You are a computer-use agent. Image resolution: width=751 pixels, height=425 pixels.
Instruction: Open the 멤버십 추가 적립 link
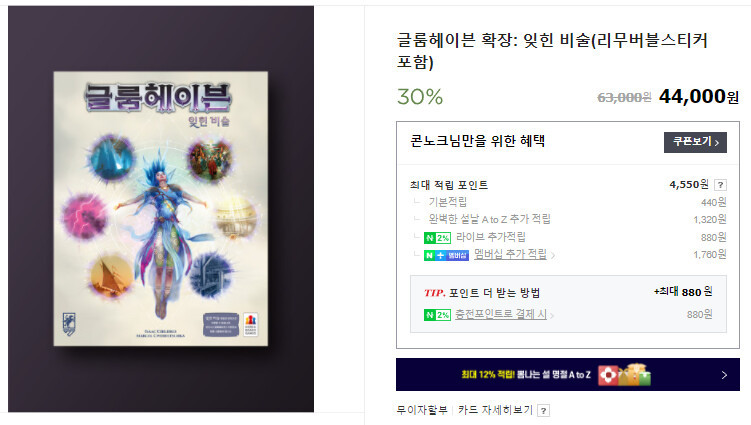pos(510,254)
